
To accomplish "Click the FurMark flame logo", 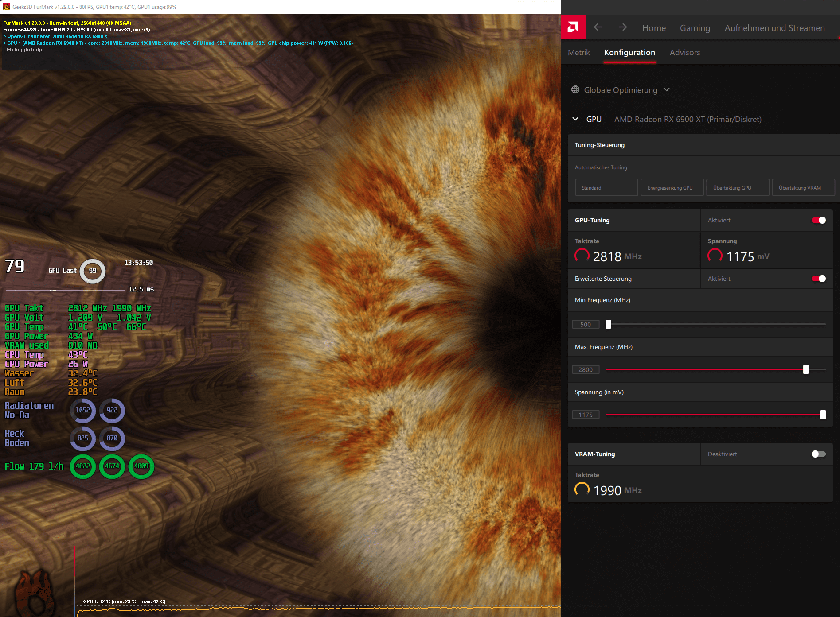I will (35, 593).
